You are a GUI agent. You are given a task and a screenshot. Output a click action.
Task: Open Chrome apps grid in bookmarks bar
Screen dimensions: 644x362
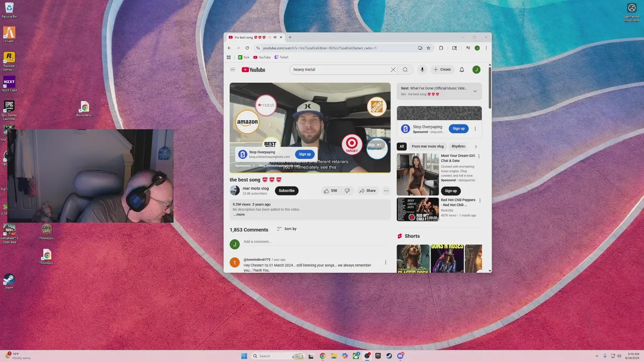point(229,57)
